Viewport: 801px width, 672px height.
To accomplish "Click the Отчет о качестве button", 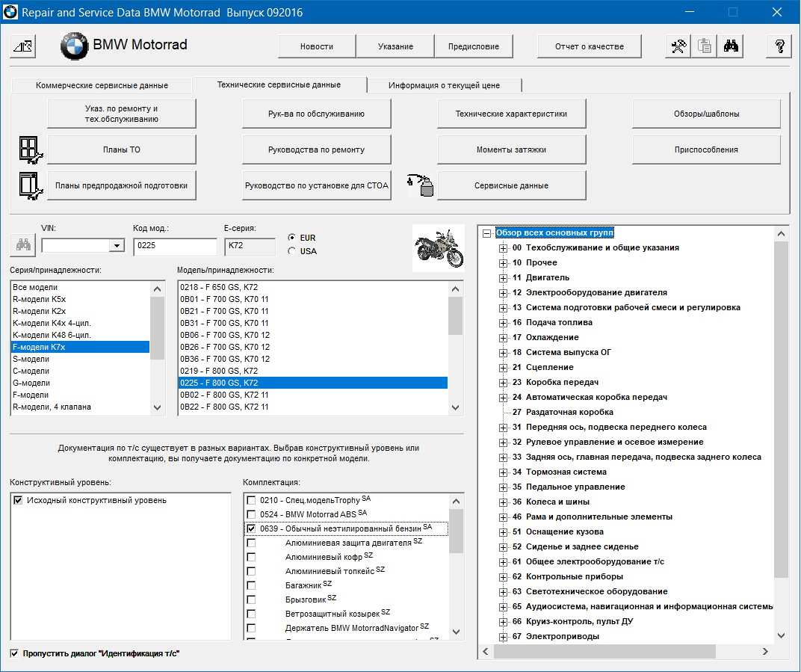I will point(590,46).
